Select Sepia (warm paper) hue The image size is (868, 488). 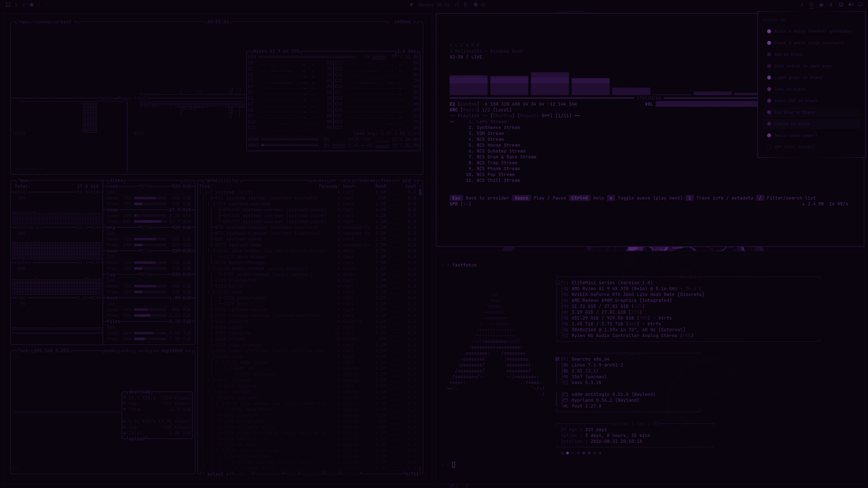811,135
